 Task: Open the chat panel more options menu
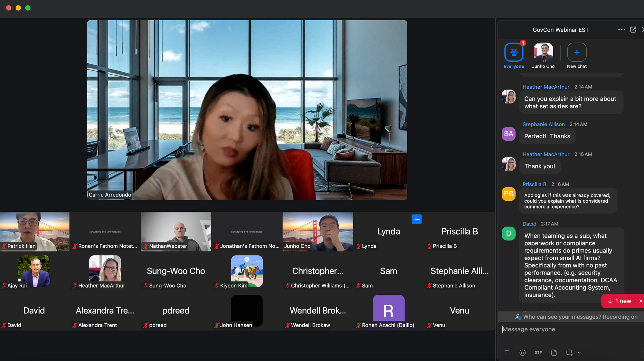coord(621,30)
